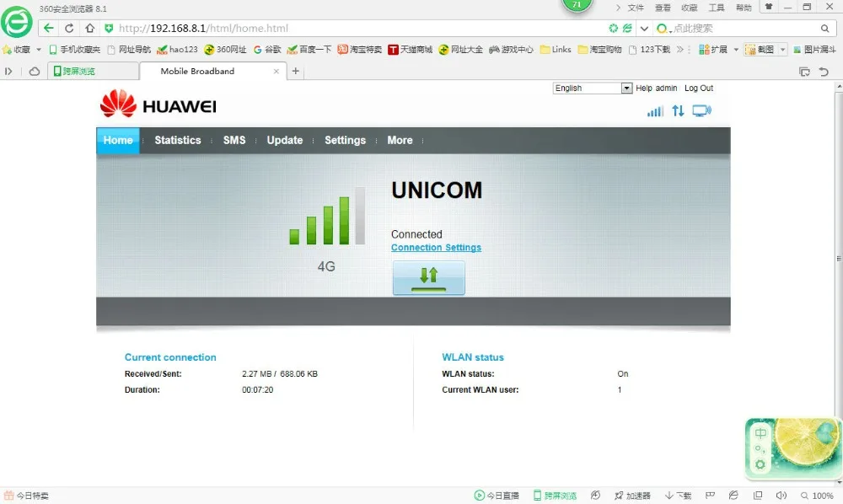This screenshot has width=843, height=504.
Task: Open the 百度一下 bookmark
Action: click(309, 50)
